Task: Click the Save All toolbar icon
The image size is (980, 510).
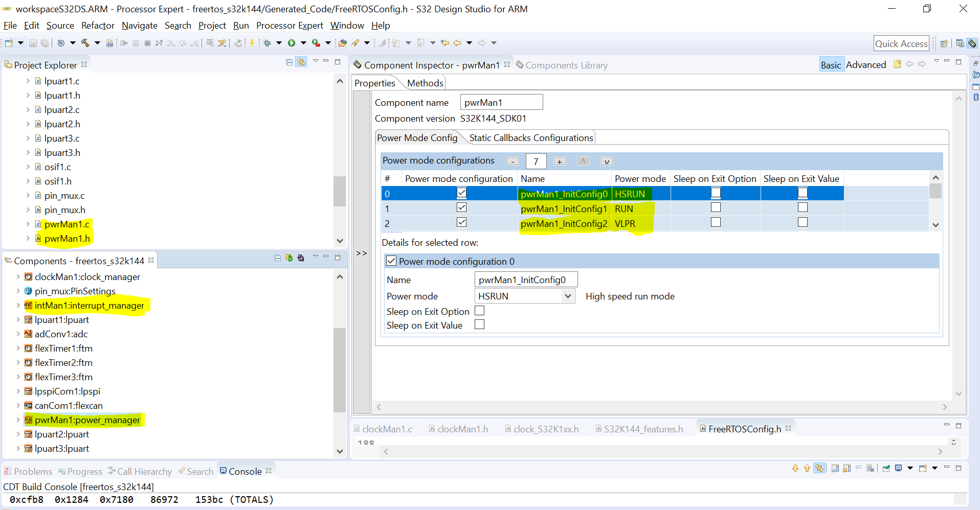Action: tap(45, 43)
